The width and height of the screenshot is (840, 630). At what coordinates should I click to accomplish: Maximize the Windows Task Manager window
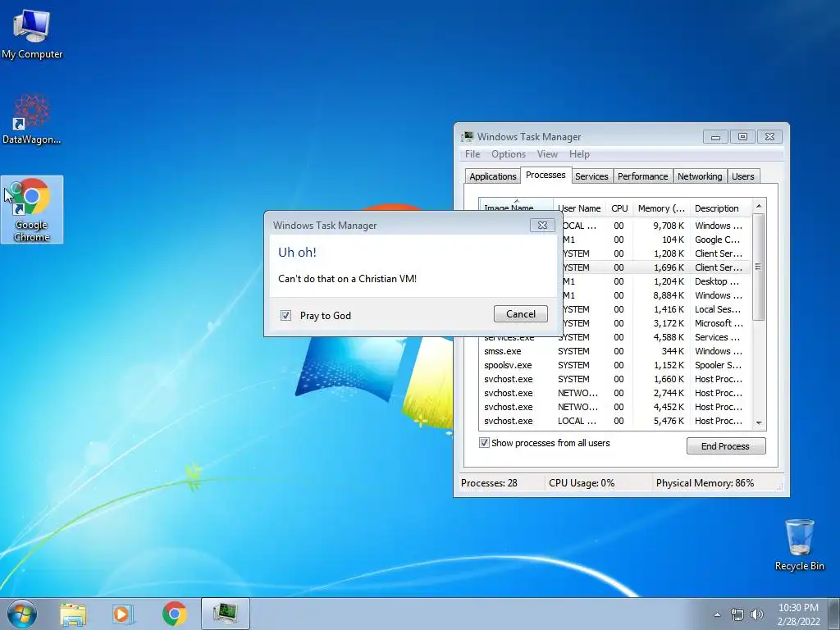click(x=742, y=137)
